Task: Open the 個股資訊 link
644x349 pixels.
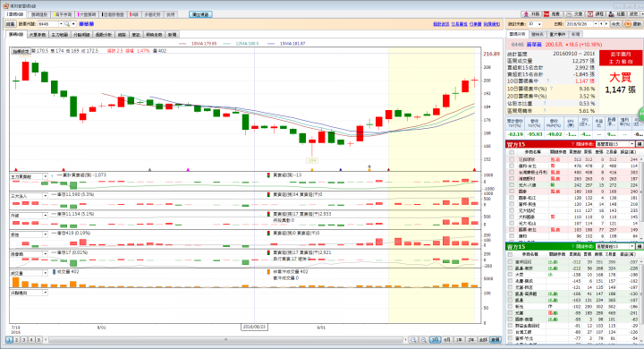Action: [441, 24]
